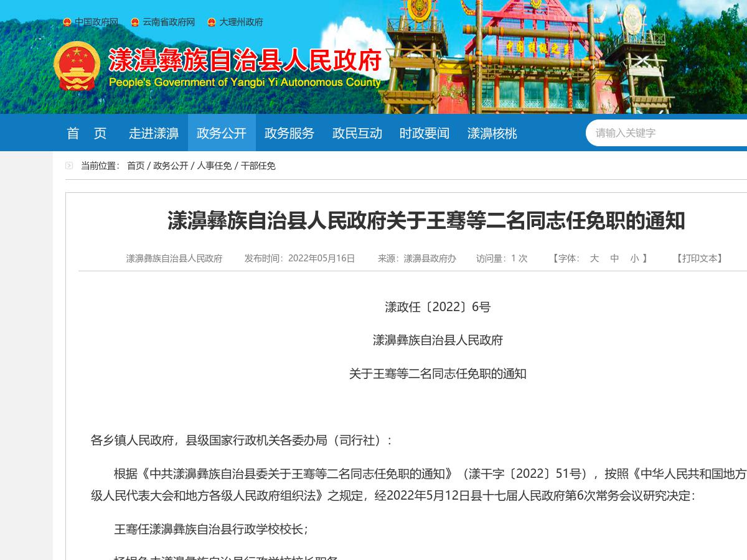The height and width of the screenshot is (560, 747).
Task: Click the 人事任免 breadcrumb link
Action: click(x=214, y=166)
